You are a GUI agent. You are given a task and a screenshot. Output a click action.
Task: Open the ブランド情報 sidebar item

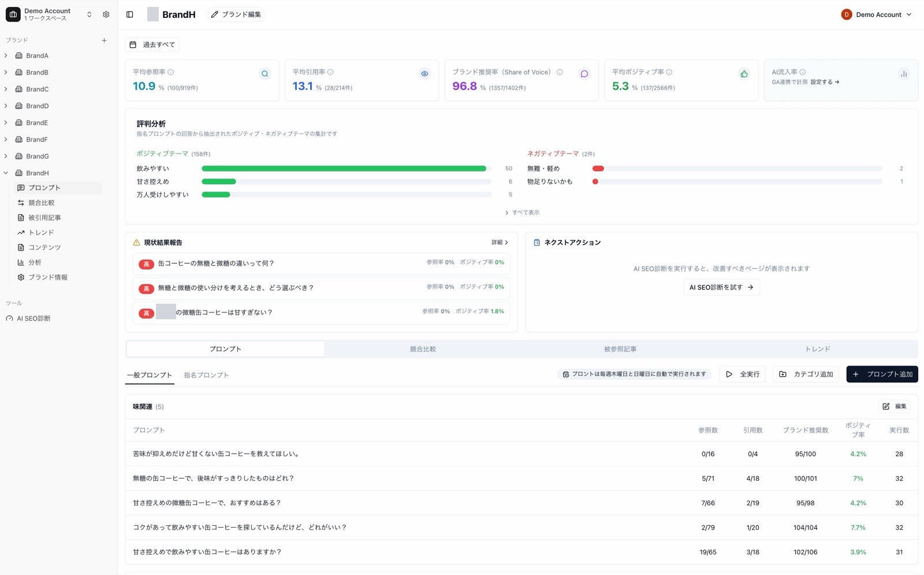58,277
